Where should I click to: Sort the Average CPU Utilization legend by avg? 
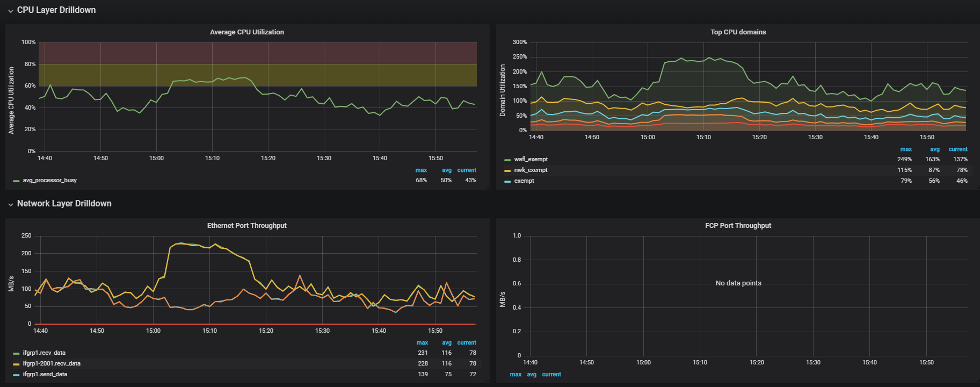pos(446,170)
